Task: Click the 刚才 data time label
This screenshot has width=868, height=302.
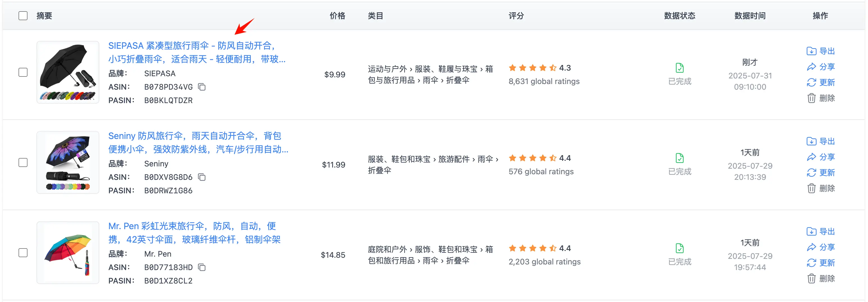Action: 750,62
